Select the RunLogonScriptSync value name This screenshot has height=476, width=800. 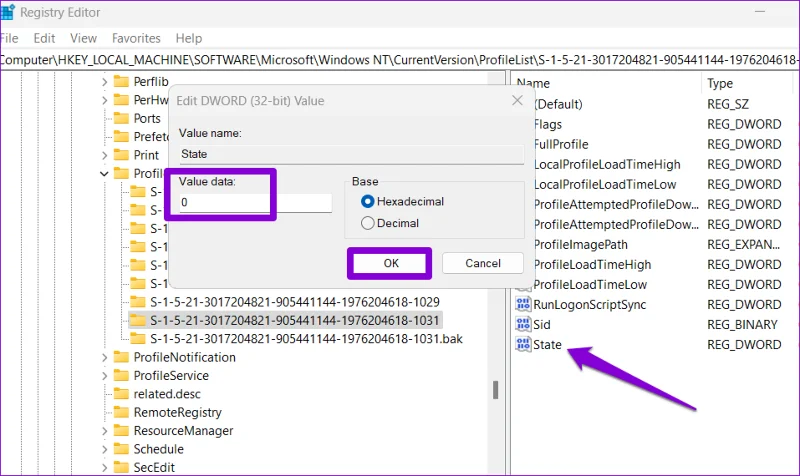[590, 305]
